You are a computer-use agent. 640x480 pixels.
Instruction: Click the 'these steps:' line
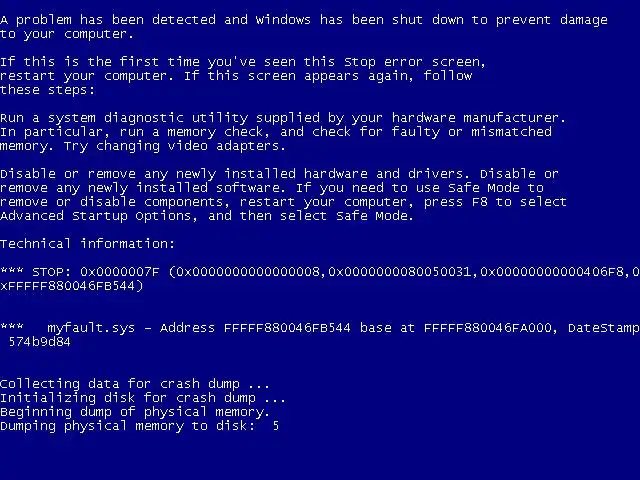pos(47,90)
